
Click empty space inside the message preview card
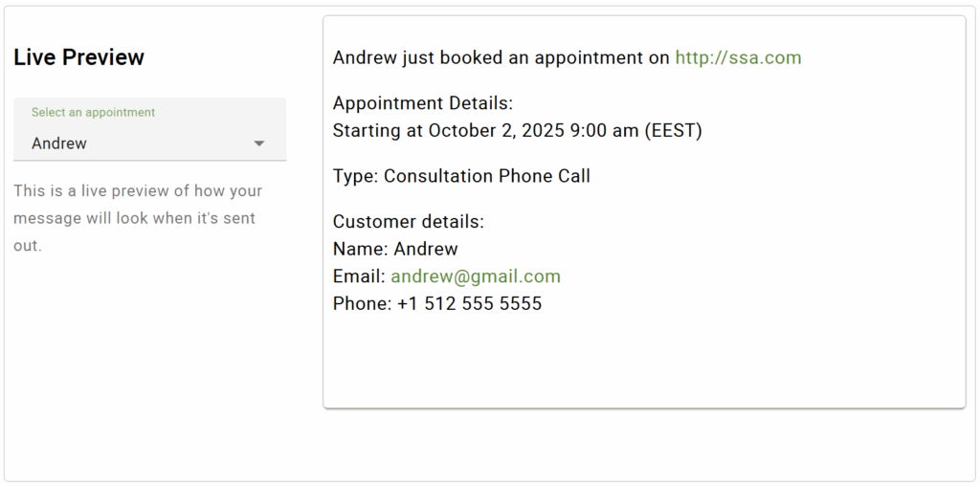pyautogui.click(x=643, y=364)
